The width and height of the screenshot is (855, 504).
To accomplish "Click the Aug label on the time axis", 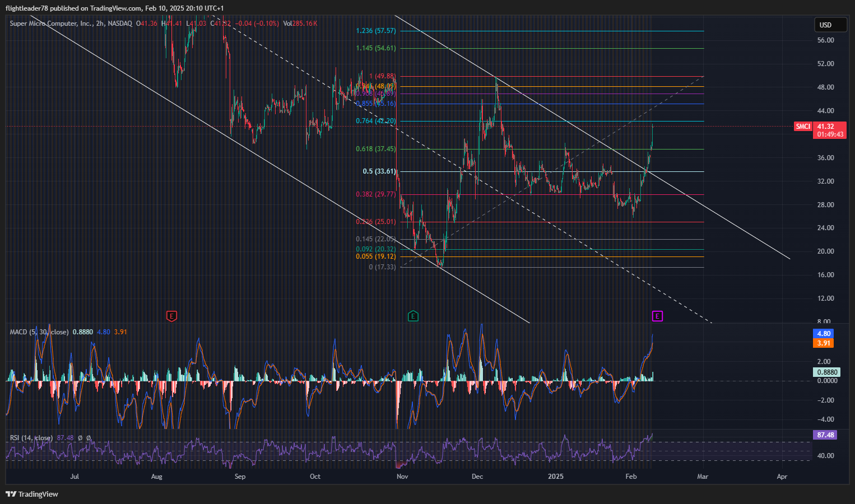I will tap(157, 477).
